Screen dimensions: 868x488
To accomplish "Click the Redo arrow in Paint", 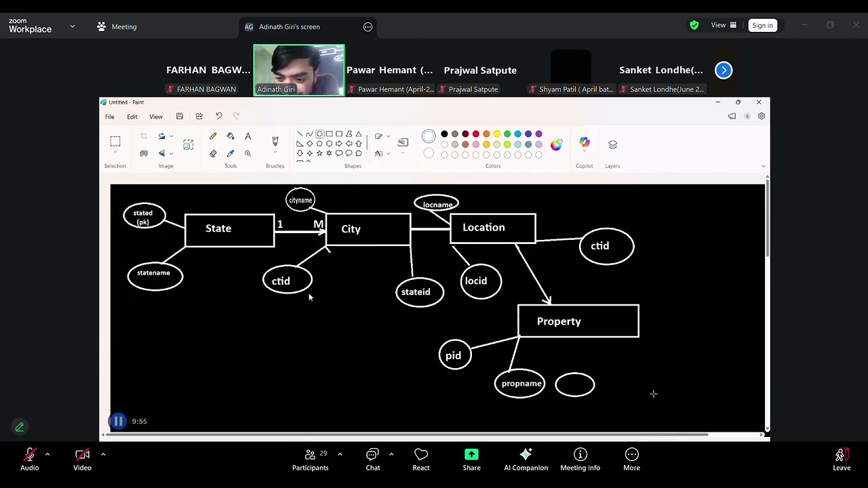I will (x=236, y=117).
